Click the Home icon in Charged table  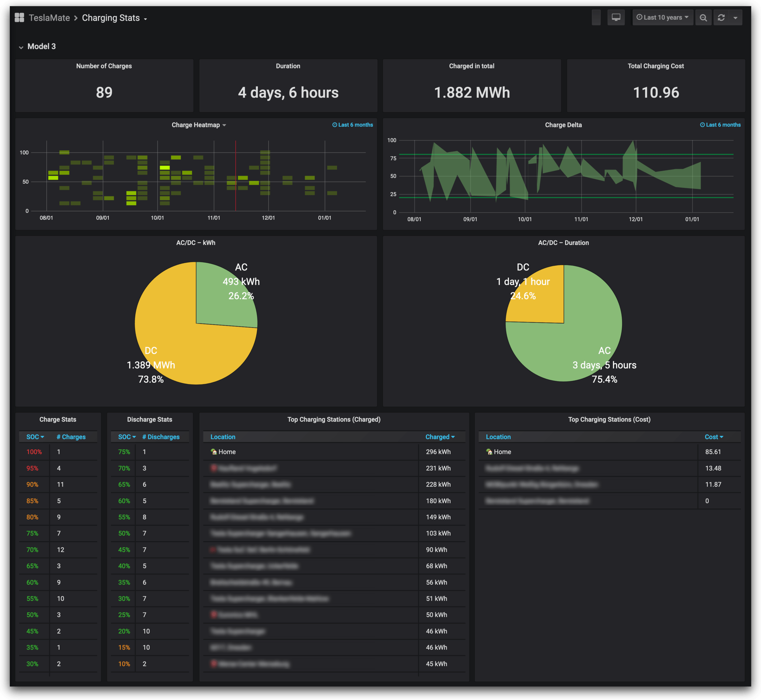click(x=214, y=451)
